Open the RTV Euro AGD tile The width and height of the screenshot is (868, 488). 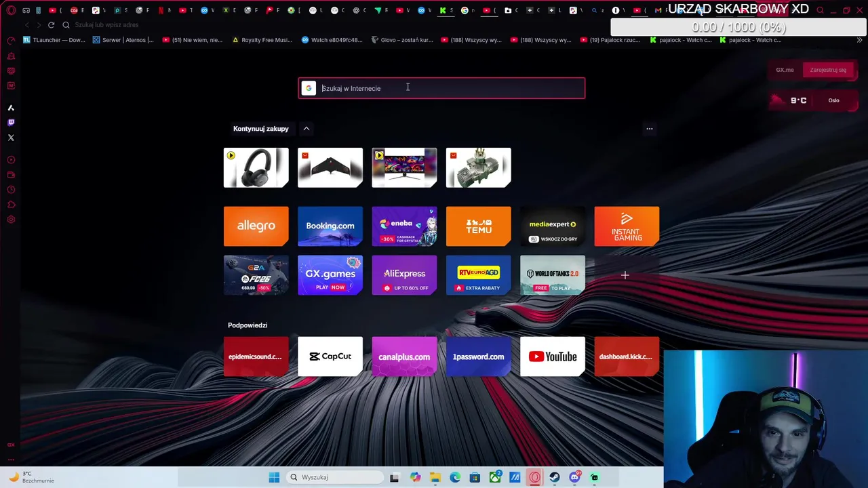coord(478,275)
